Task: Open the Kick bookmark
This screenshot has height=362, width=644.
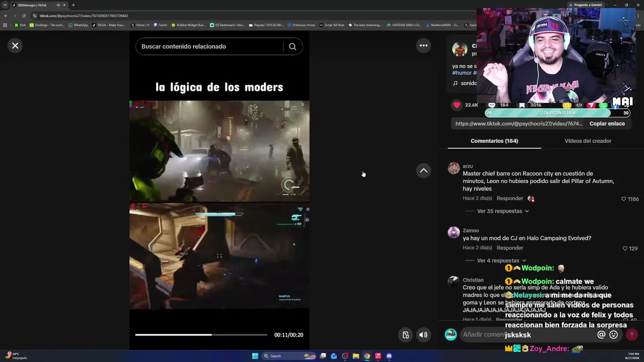Action: click(20, 25)
